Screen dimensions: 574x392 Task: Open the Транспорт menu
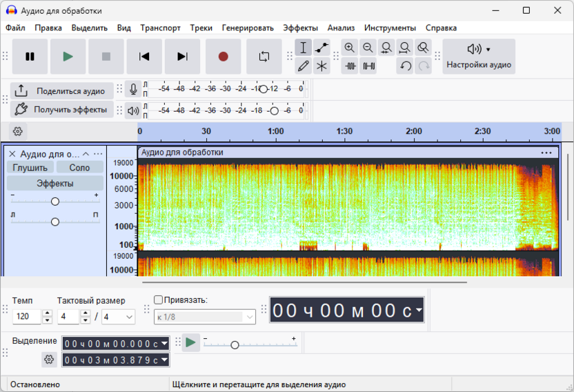click(160, 28)
